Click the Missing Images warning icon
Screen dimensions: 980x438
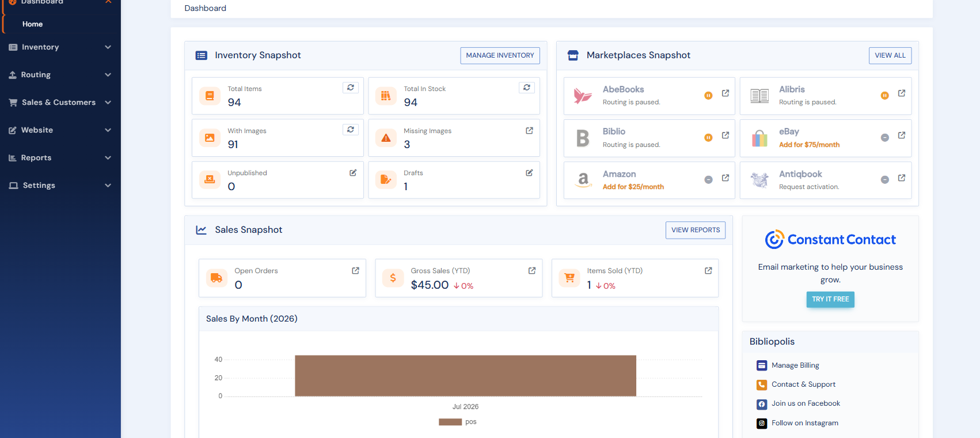(386, 138)
